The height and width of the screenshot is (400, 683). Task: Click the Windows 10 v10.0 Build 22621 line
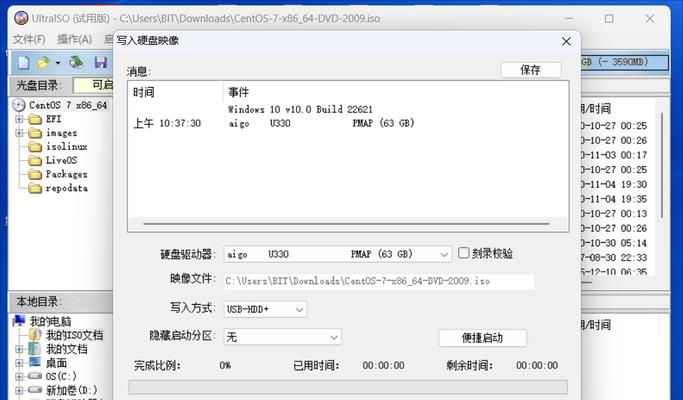tap(300, 109)
